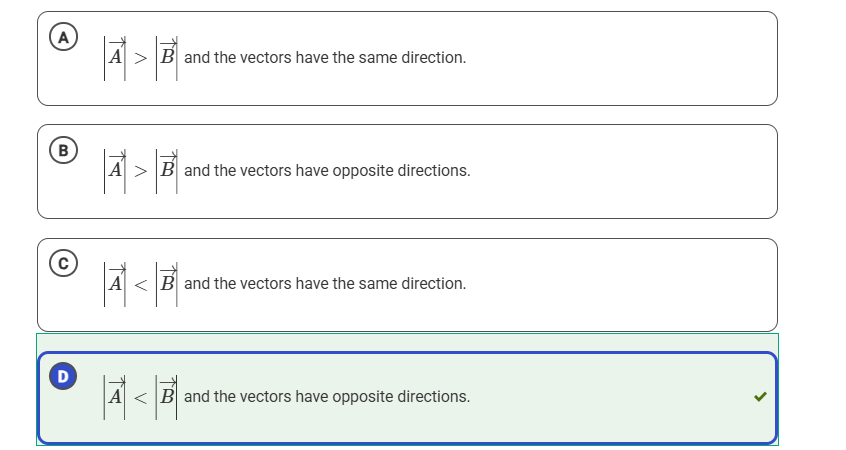Click the green correct-answer checkmark
This screenshot has width=846, height=450.
(x=760, y=397)
